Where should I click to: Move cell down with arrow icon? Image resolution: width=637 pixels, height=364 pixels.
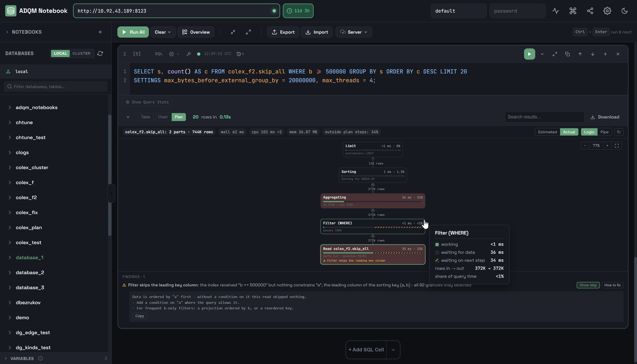click(593, 54)
